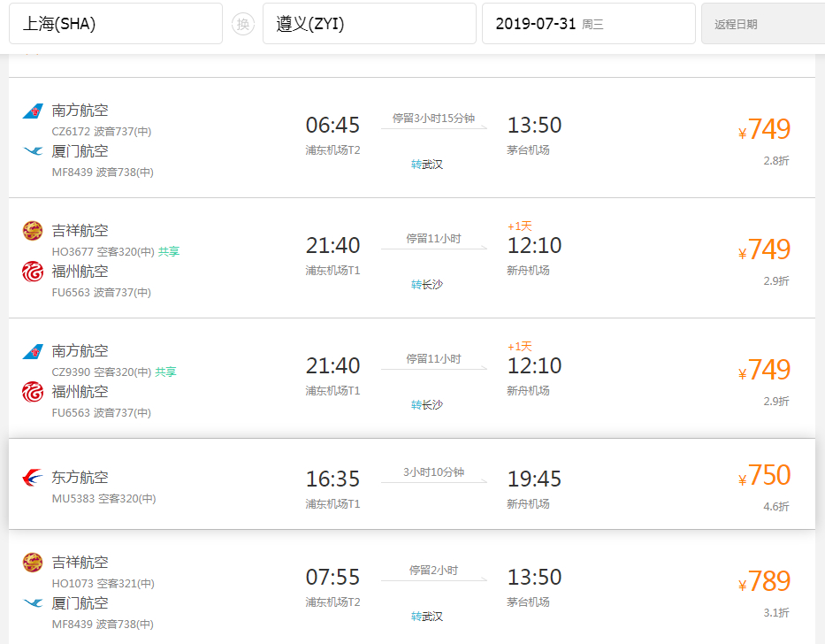Click Juneyao Airlines logo for HO3677
825x644 pixels.
[x=33, y=231]
